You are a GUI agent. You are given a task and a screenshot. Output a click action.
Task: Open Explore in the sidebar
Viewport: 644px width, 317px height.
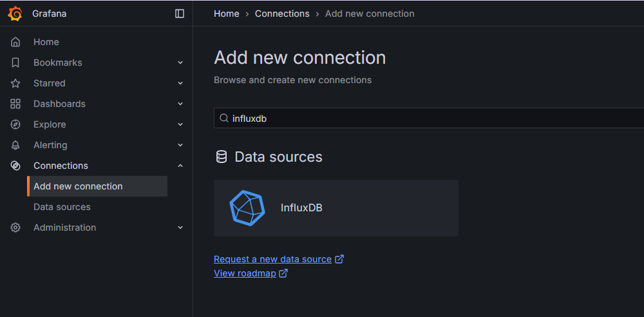click(x=50, y=124)
